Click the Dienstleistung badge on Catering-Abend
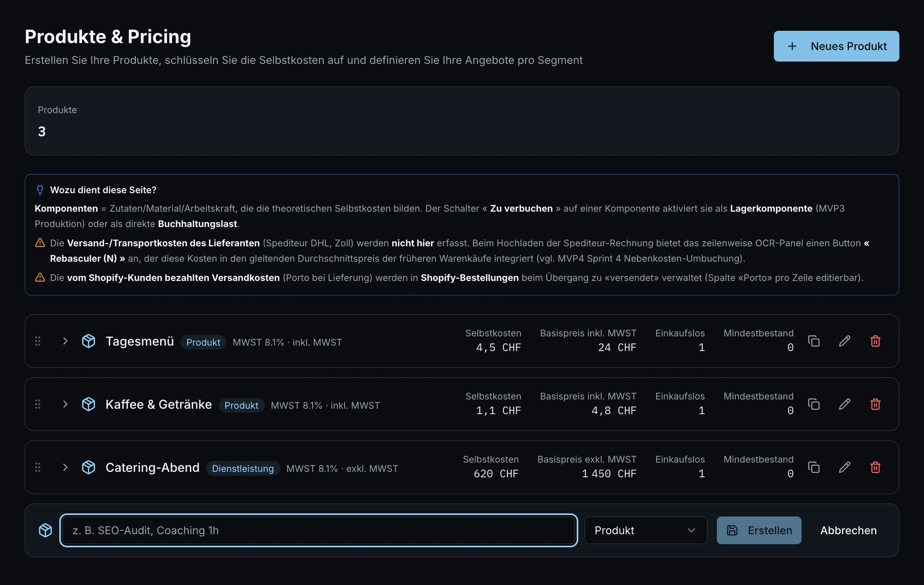Viewport: 924px width, 585px height. pyautogui.click(x=243, y=468)
